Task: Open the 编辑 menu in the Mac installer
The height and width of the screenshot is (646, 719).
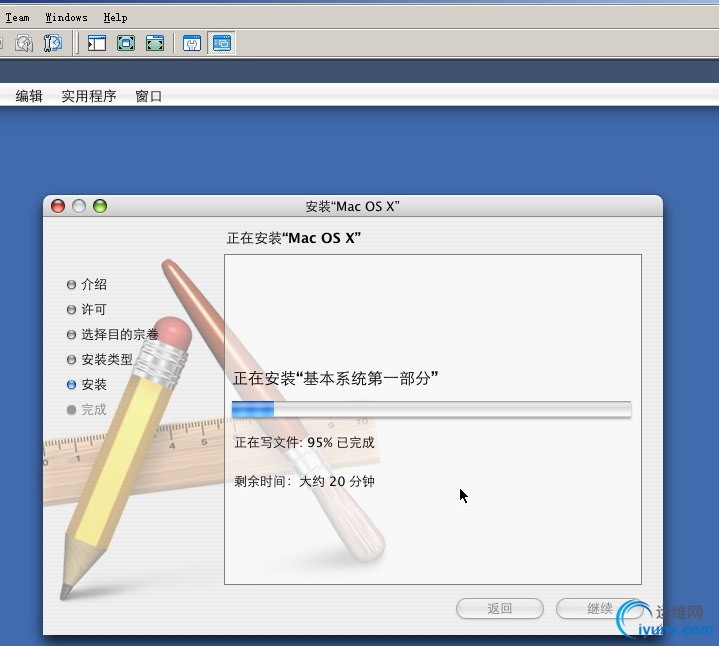Action: [29, 96]
